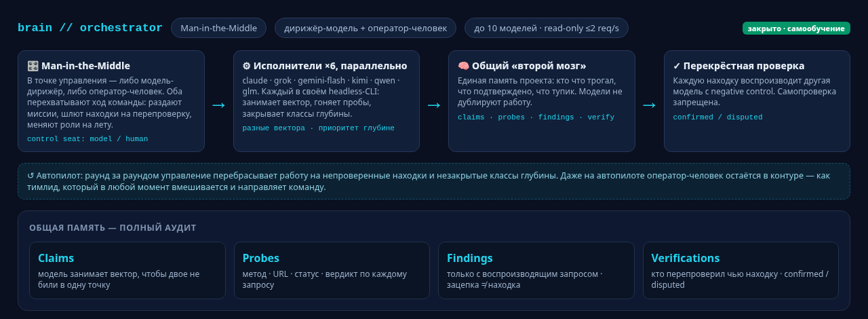Image resolution: width=868 pixels, height=319 pixels.
Task: Click the ОБЩАЯ ПАМЯТЬ — ПОЛНЫЙ АУДИТ heading
Action: (113, 228)
